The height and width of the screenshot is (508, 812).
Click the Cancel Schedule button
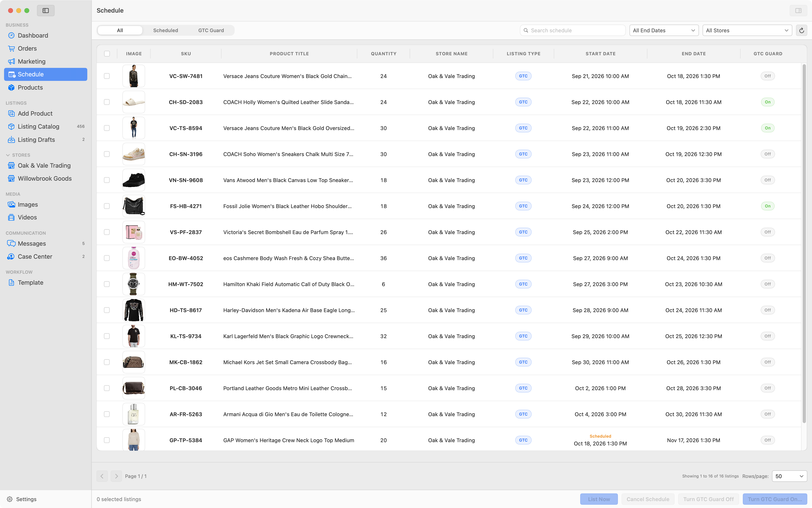pyautogui.click(x=648, y=499)
